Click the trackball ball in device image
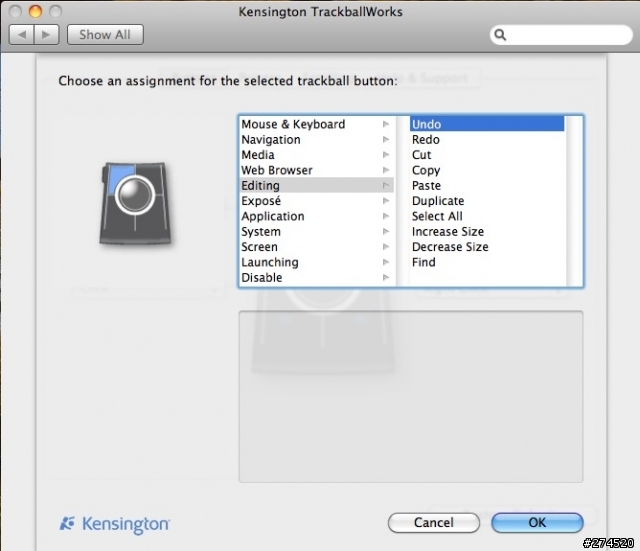Viewport: 640px width, 551px height. [x=135, y=195]
